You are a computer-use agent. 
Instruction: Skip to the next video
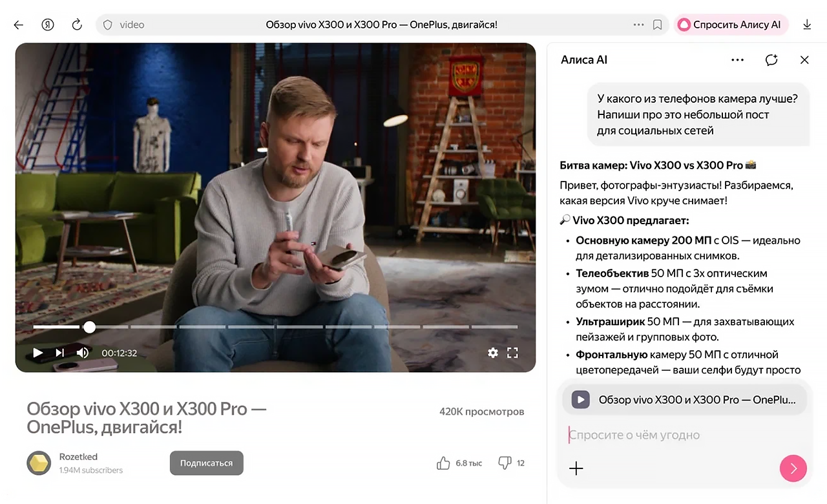pos(59,353)
